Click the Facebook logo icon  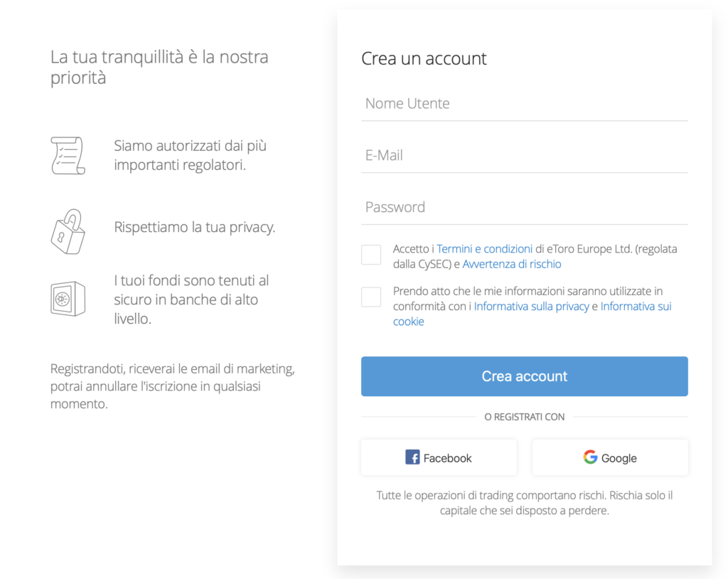click(412, 457)
